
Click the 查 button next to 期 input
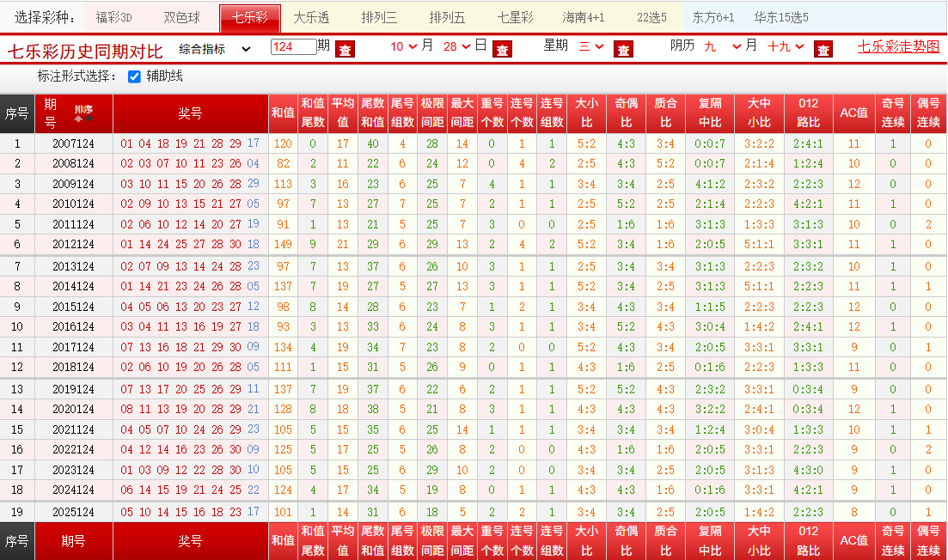tap(345, 50)
